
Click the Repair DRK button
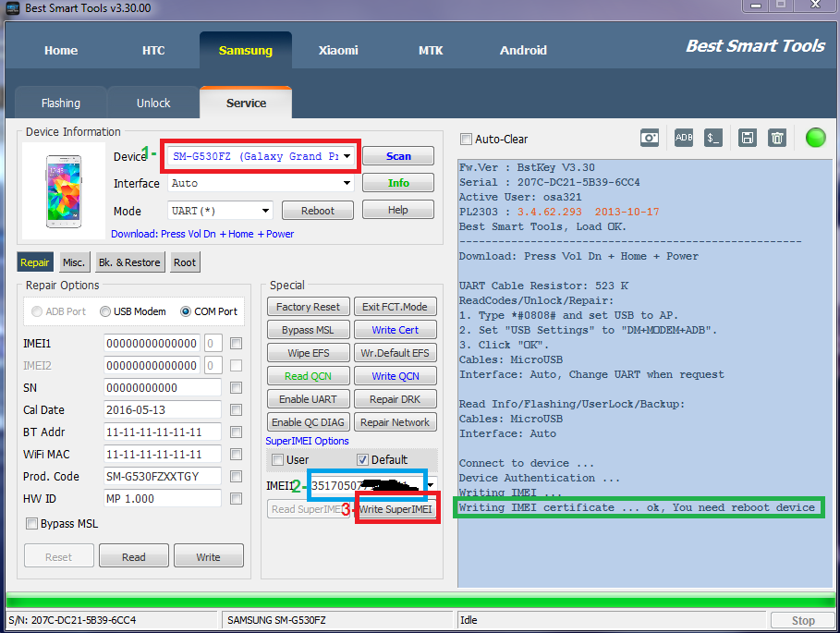coord(395,399)
